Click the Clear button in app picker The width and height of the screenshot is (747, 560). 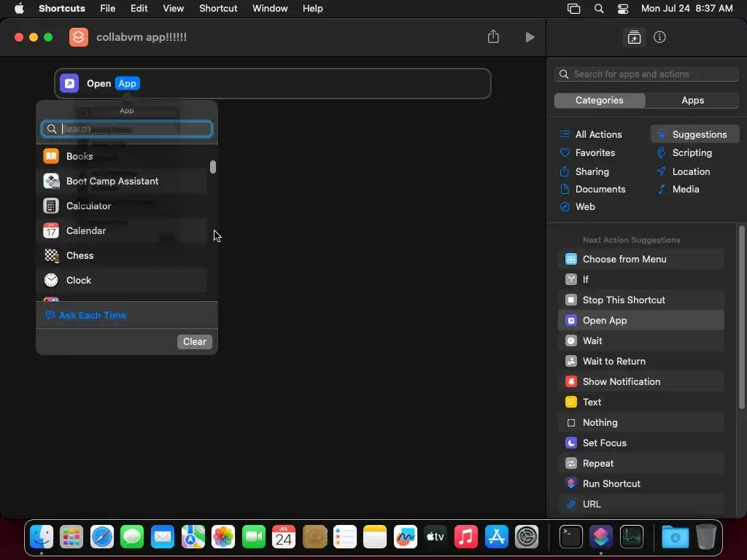(194, 341)
